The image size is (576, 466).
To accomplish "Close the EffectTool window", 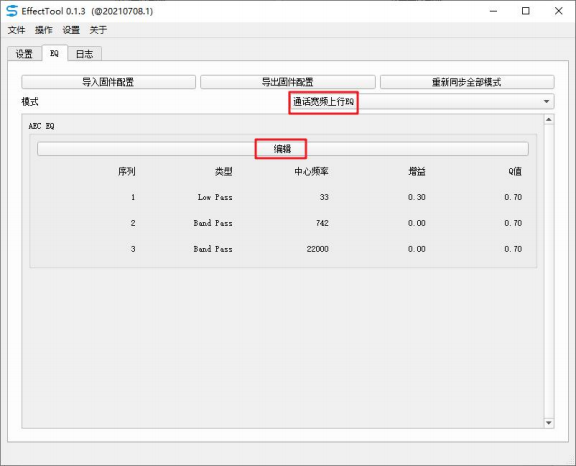I will 558,11.
